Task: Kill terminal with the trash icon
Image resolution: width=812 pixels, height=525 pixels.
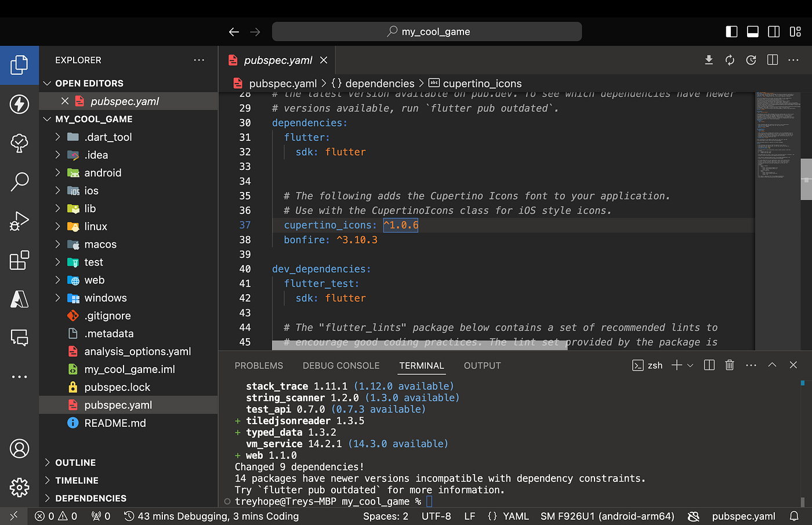Action: click(730, 365)
